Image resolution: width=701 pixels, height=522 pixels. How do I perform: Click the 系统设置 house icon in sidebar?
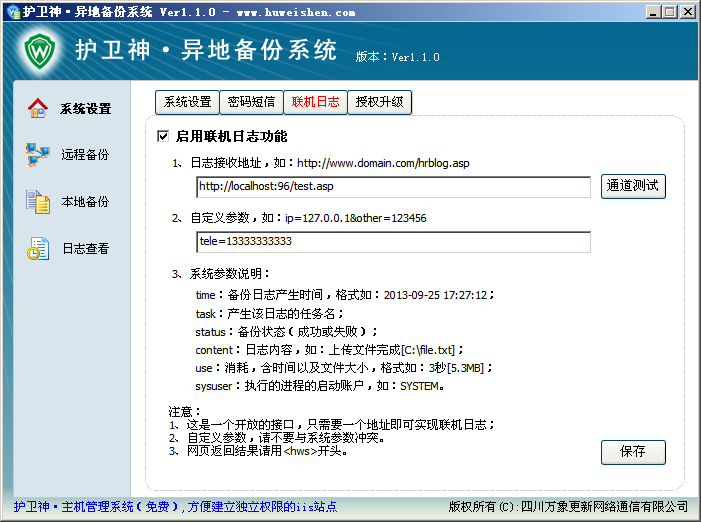[38, 108]
